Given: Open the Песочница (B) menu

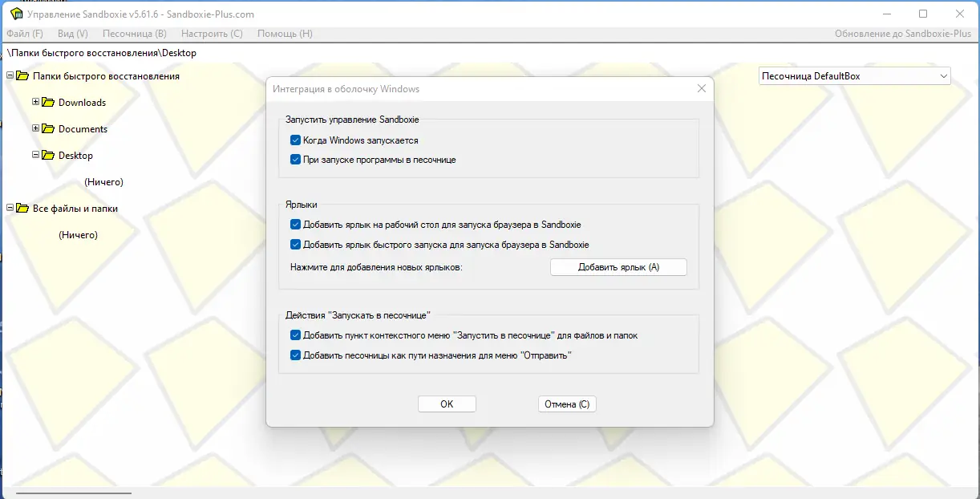Looking at the screenshot, I should pos(135,34).
